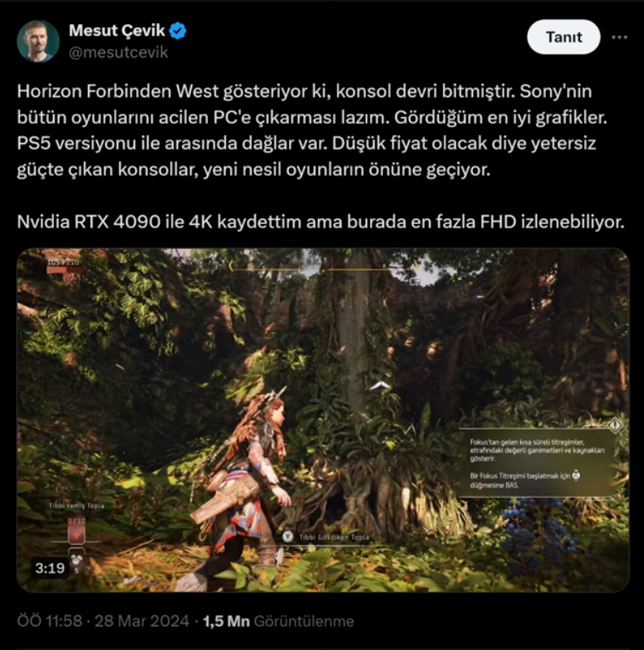The image size is (644, 650).
Task: Click the Fokus Titreşimi hint panel
Action: (x=536, y=463)
